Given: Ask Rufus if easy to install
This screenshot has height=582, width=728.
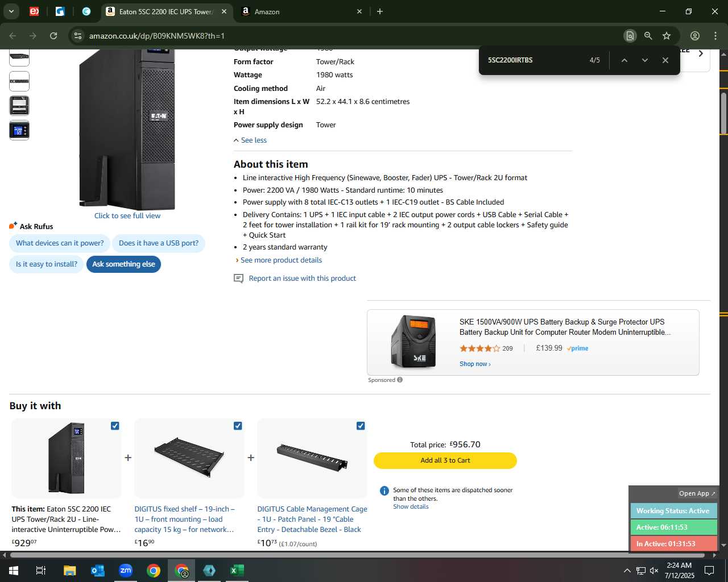Looking at the screenshot, I should pos(47,264).
